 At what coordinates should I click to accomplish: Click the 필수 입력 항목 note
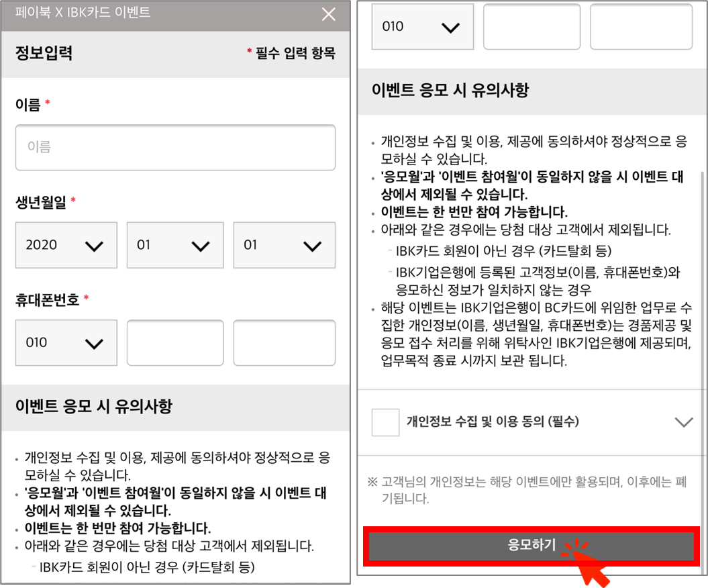coord(291,53)
